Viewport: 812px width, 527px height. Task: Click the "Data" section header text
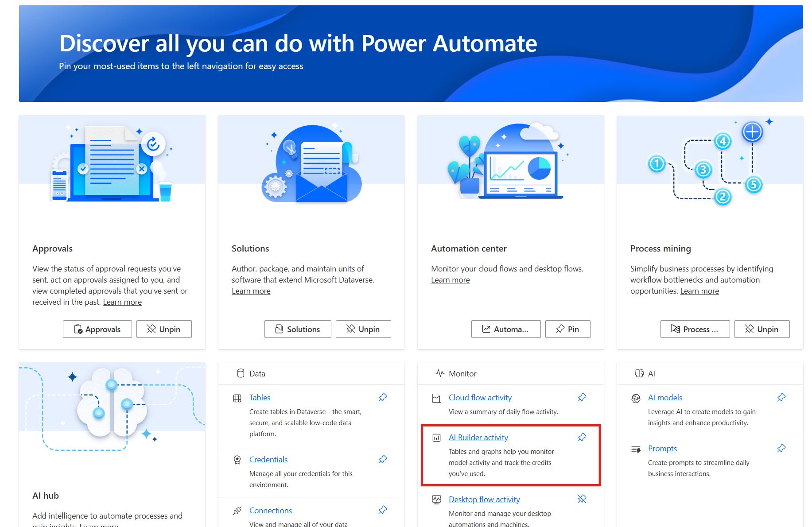(257, 374)
